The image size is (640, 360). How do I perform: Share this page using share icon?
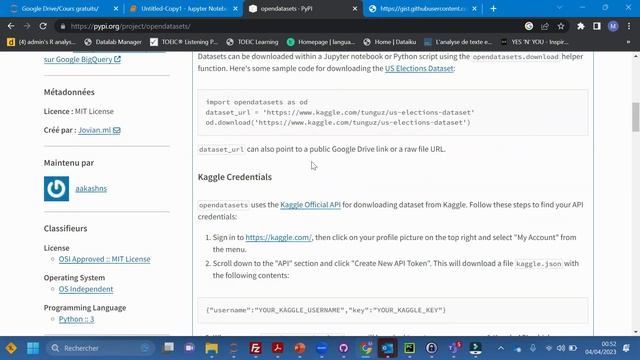point(545,26)
